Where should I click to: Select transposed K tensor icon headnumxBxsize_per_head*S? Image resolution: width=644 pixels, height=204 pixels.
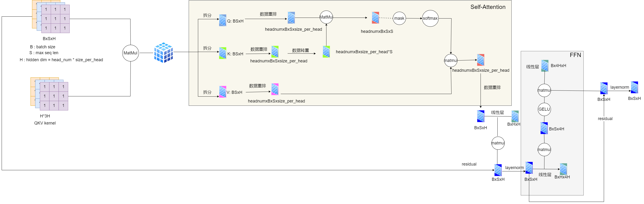point(326,52)
